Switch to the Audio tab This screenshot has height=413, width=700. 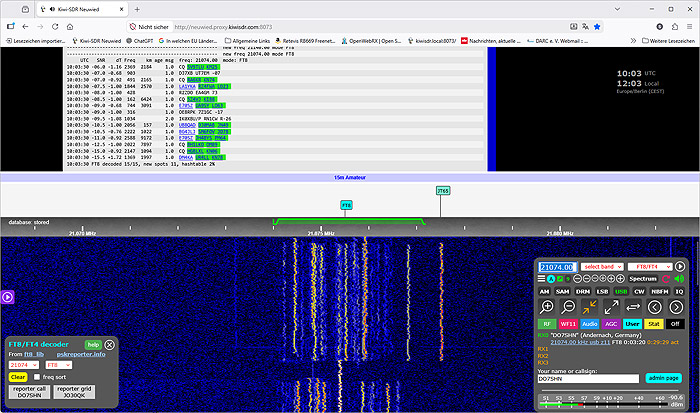coord(589,324)
